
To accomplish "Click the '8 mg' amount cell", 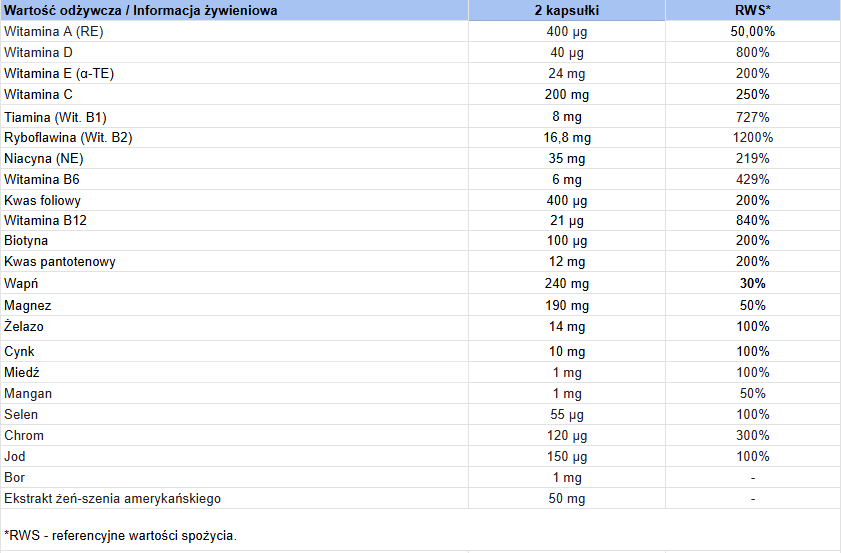I will click(566, 116).
